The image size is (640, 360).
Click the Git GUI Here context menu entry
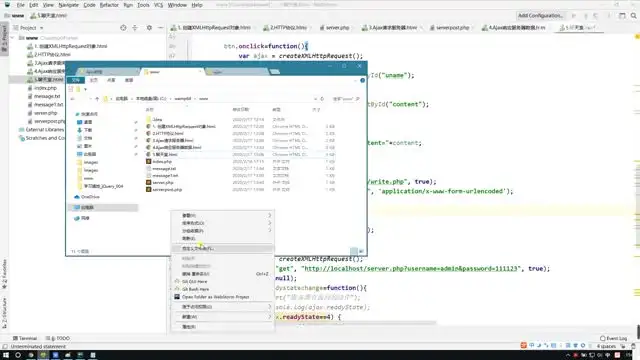[194, 282]
